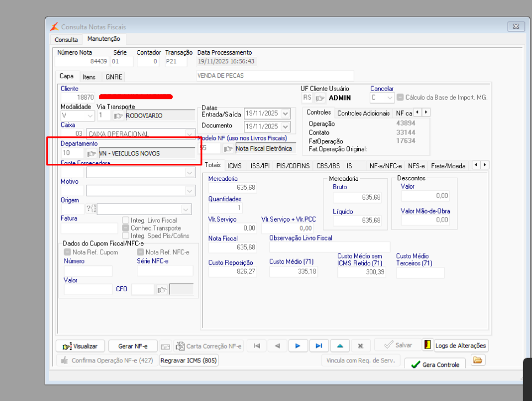The height and width of the screenshot is (401, 532).
Task: Click the Gerar NF-e button
Action: pos(133,346)
